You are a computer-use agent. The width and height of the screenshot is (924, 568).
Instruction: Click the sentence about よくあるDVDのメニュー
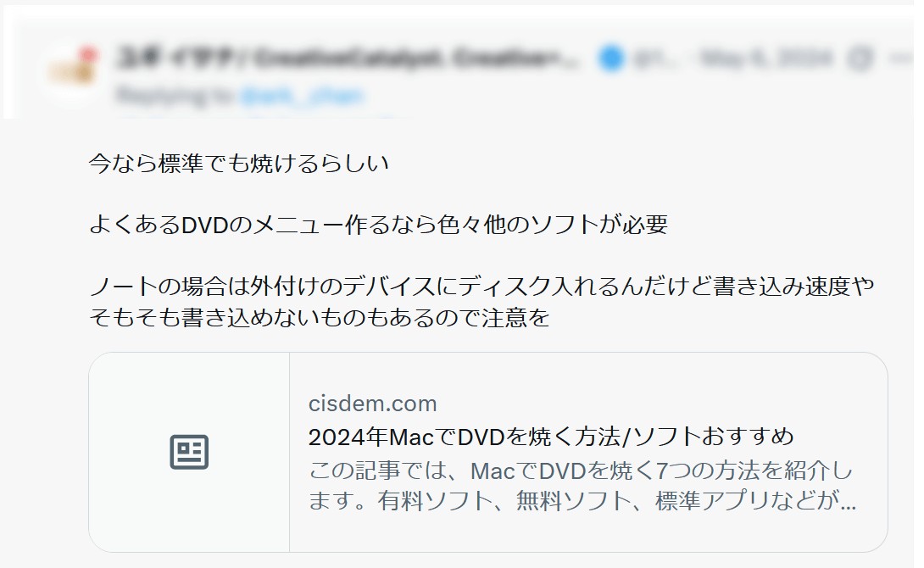click(378, 225)
